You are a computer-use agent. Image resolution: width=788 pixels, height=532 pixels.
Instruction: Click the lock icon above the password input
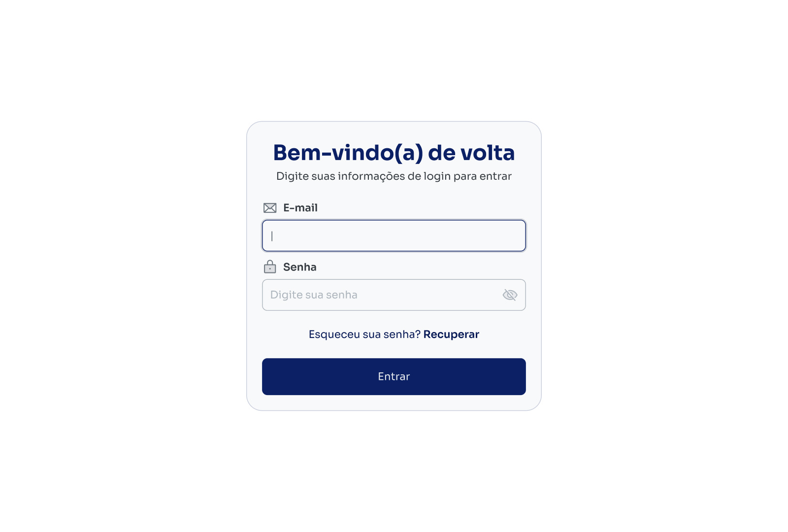tap(270, 267)
